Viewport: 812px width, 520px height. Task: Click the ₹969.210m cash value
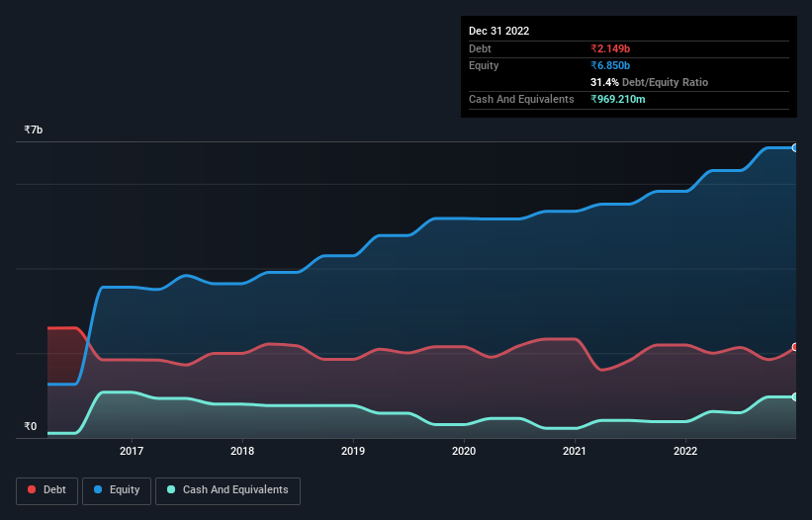click(618, 99)
